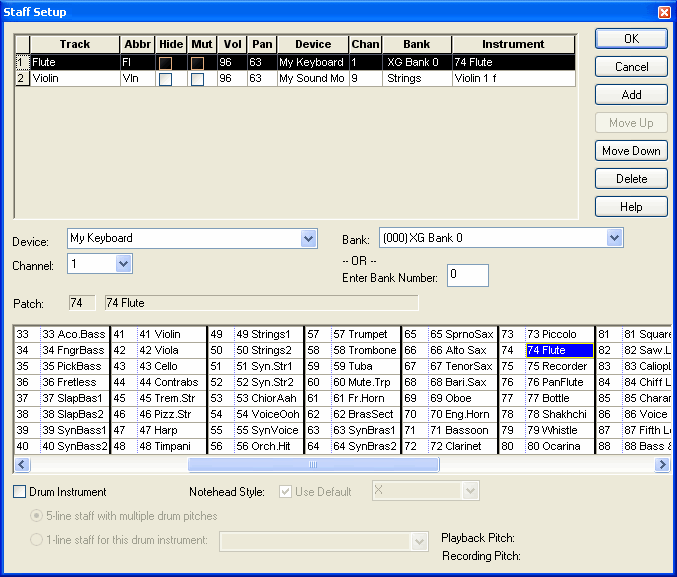This screenshot has height=577, width=677.
Task: Open the Device dropdown list
Action: (x=308, y=238)
